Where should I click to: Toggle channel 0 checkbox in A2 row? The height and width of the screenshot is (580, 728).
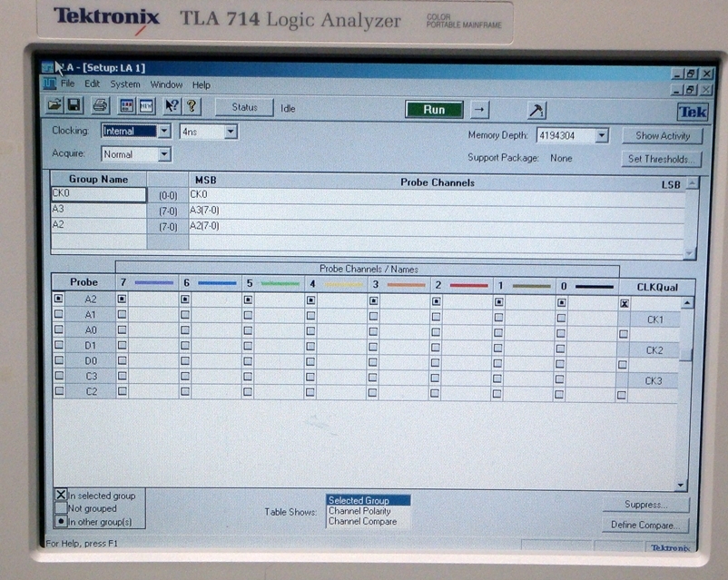(x=561, y=303)
